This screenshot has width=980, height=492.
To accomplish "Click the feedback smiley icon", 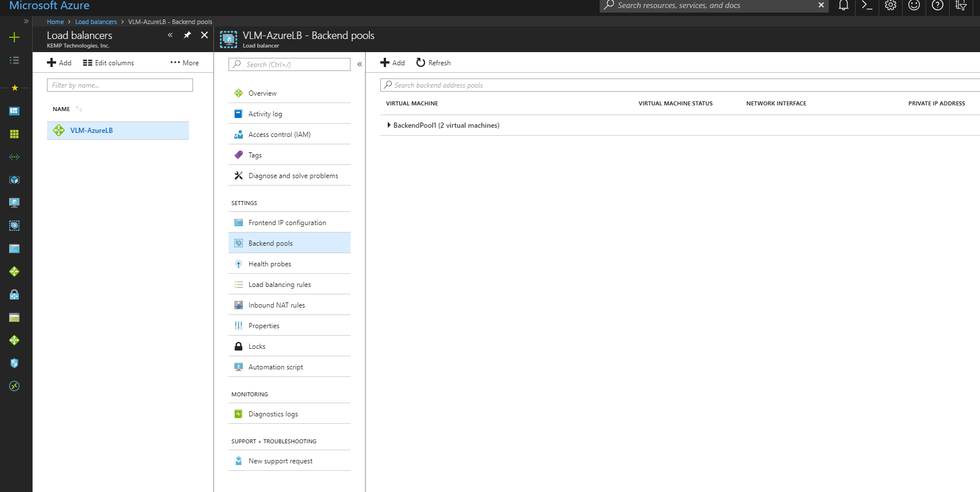I will [914, 6].
